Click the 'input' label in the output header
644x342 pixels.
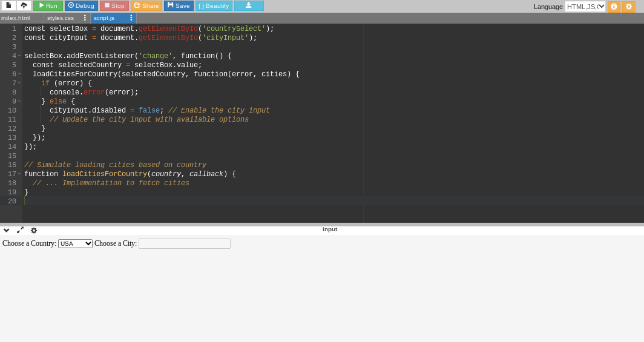point(330,229)
